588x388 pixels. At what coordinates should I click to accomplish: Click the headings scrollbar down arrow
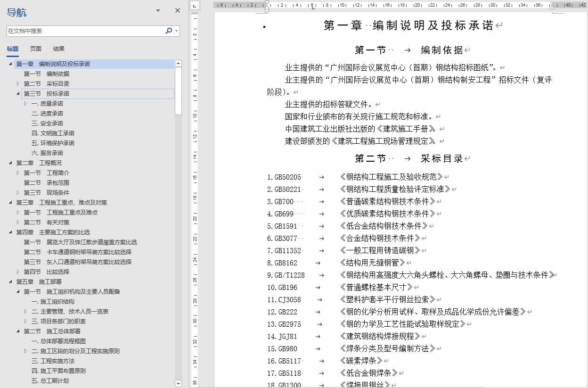tap(179, 383)
